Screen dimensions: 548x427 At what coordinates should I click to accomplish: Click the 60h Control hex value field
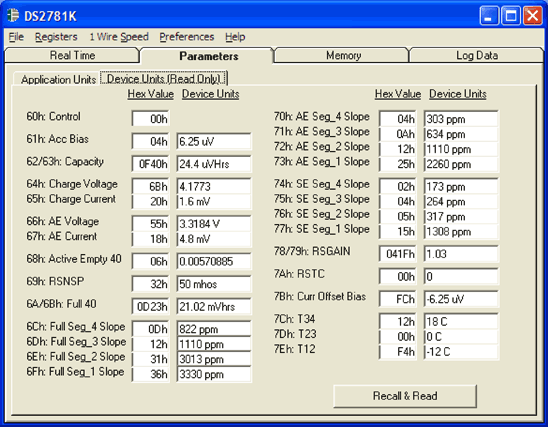point(151,119)
